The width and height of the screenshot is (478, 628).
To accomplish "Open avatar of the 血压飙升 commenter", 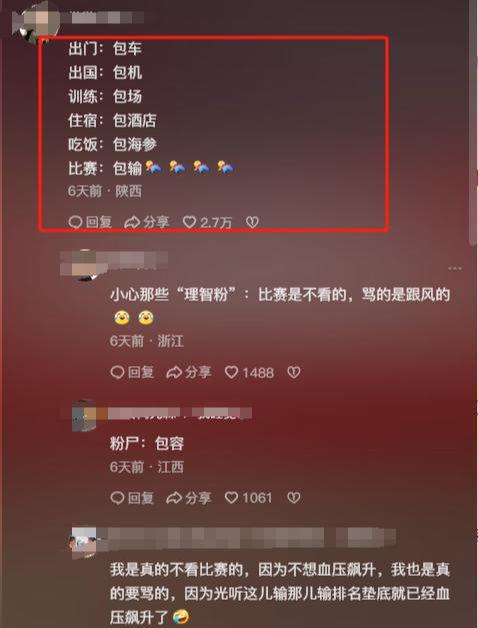I will [x=83, y=541].
